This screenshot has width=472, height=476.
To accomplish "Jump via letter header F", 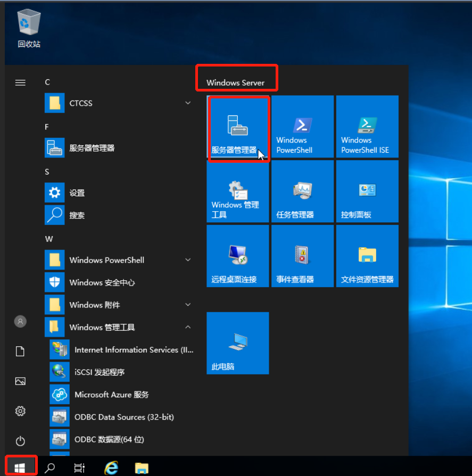I will click(x=47, y=127).
